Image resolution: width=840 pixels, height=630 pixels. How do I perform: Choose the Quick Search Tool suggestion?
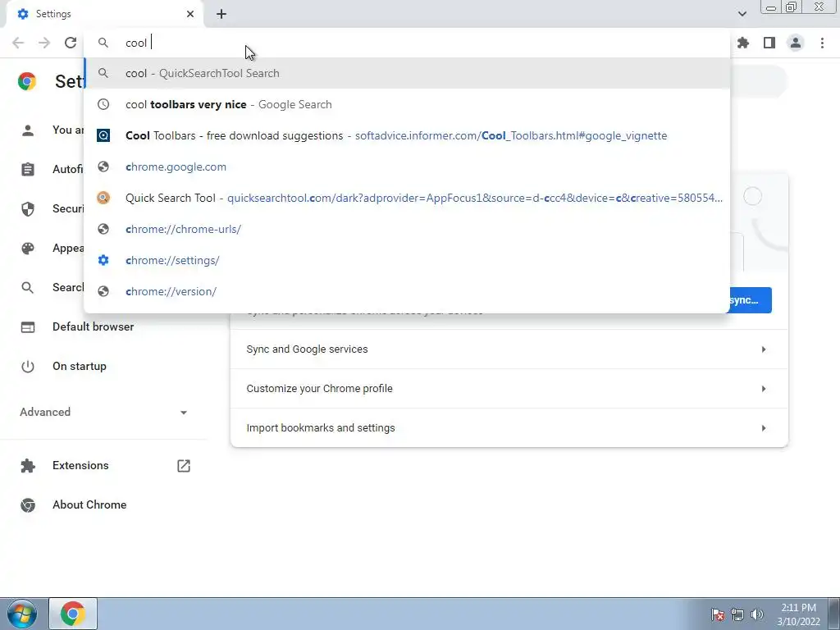tap(407, 198)
